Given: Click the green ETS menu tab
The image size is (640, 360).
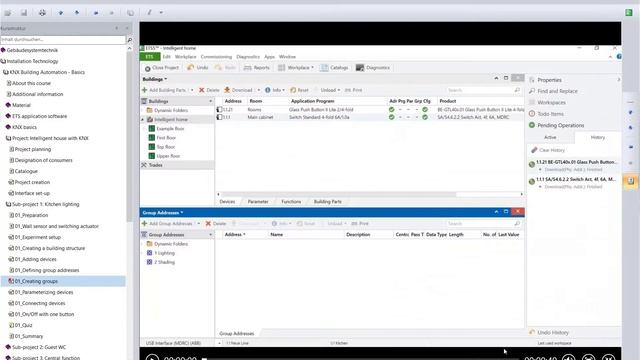Looking at the screenshot, I should tap(150, 57).
